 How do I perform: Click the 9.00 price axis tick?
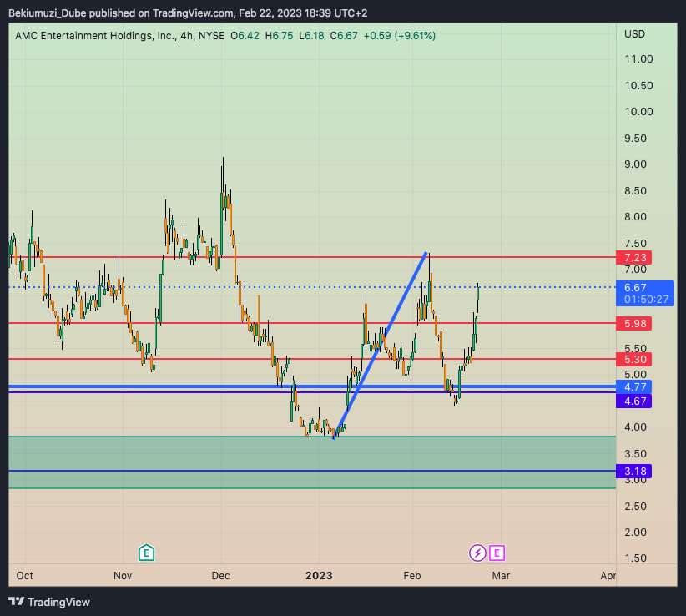click(635, 164)
